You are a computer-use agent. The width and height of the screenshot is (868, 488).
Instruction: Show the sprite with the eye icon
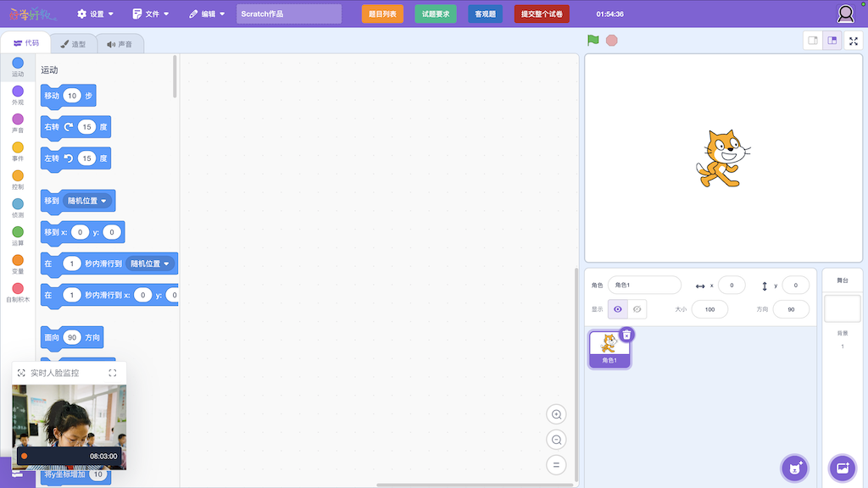(618, 309)
